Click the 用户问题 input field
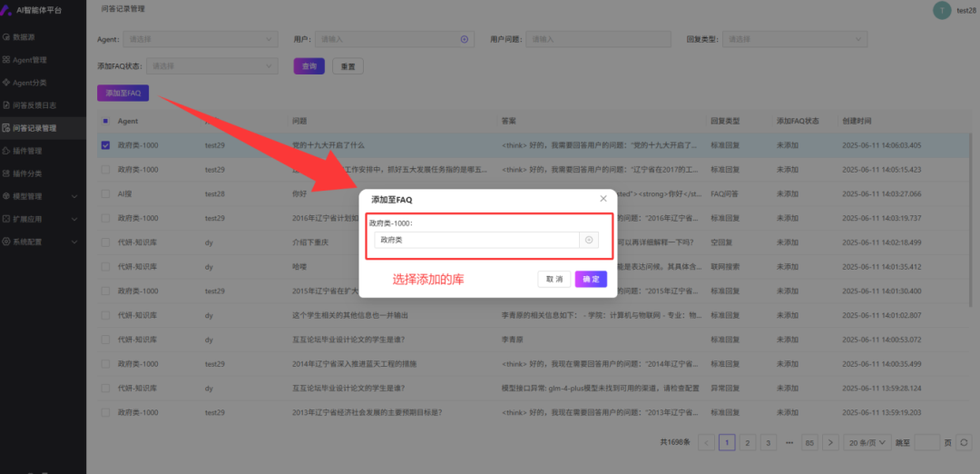This screenshot has width=980, height=474. tap(598, 39)
